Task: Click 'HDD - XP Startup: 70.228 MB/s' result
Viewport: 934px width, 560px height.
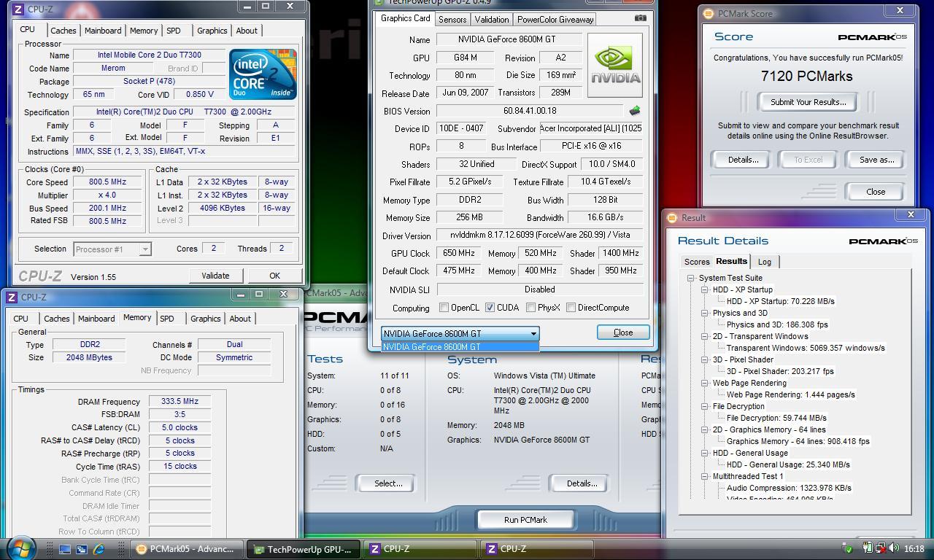Action: 781,301
